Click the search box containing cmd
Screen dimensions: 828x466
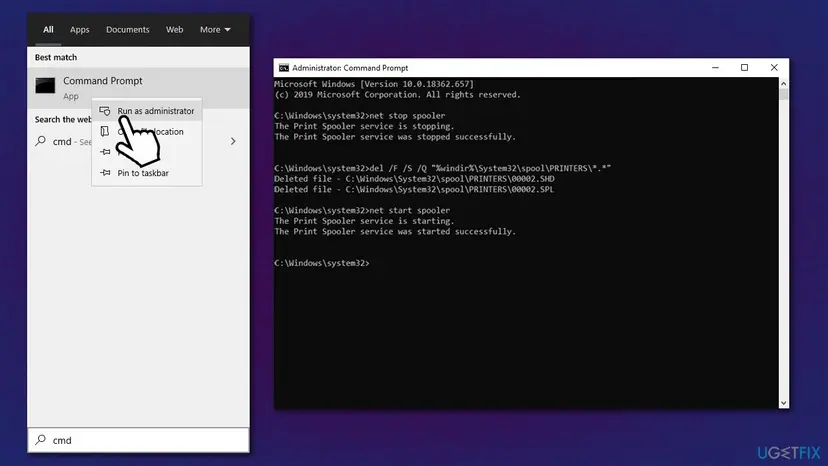coord(138,440)
